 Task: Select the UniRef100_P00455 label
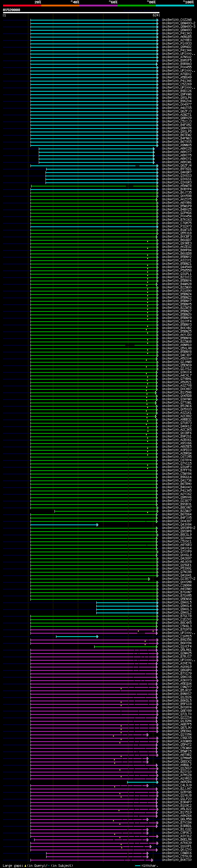tap(176, 67)
